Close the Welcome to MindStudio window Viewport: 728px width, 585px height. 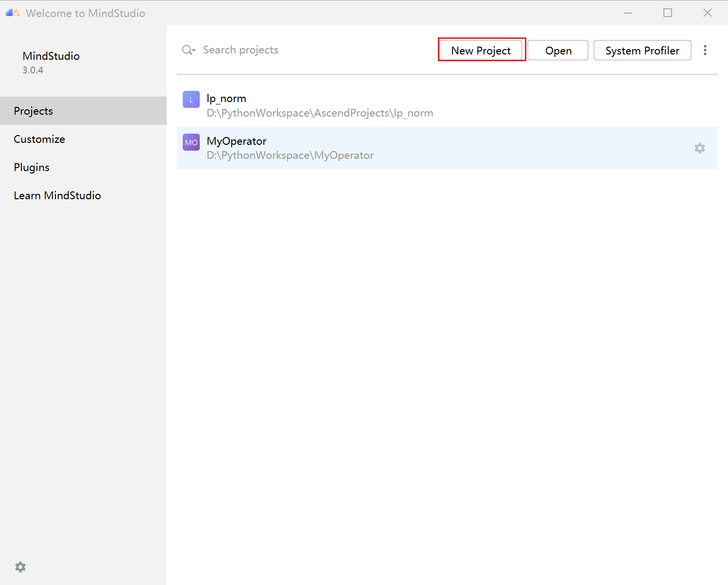click(708, 13)
